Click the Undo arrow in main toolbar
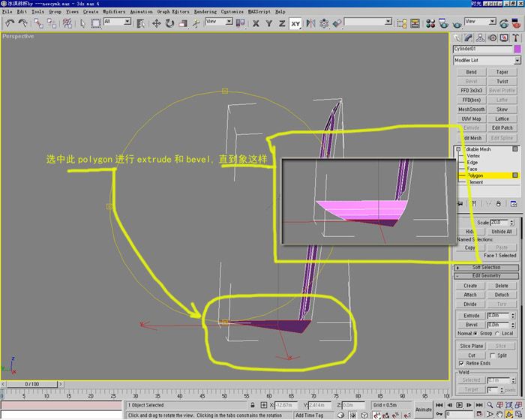 point(10,23)
